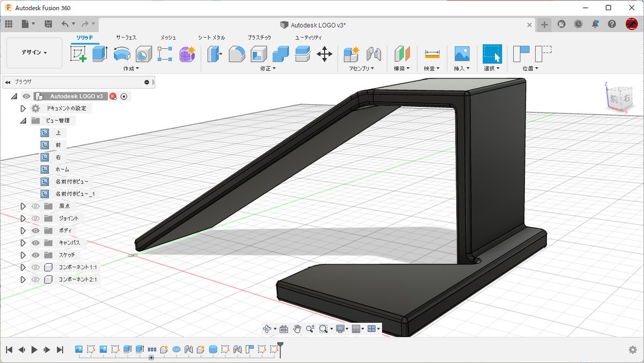The height and width of the screenshot is (363, 644).
Task: Select the Combine tool
Action: coord(281,54)
